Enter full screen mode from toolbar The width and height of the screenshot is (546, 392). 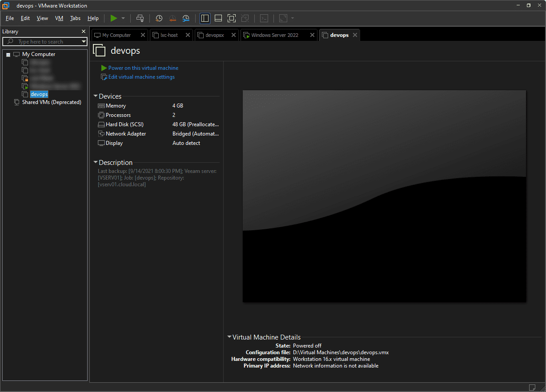coord(231,18)
